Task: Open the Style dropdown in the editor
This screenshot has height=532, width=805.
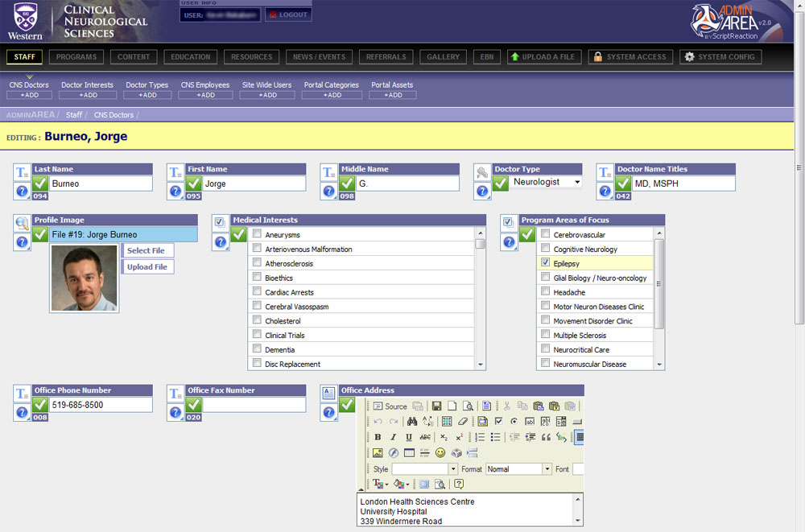Action: (453, 469)
